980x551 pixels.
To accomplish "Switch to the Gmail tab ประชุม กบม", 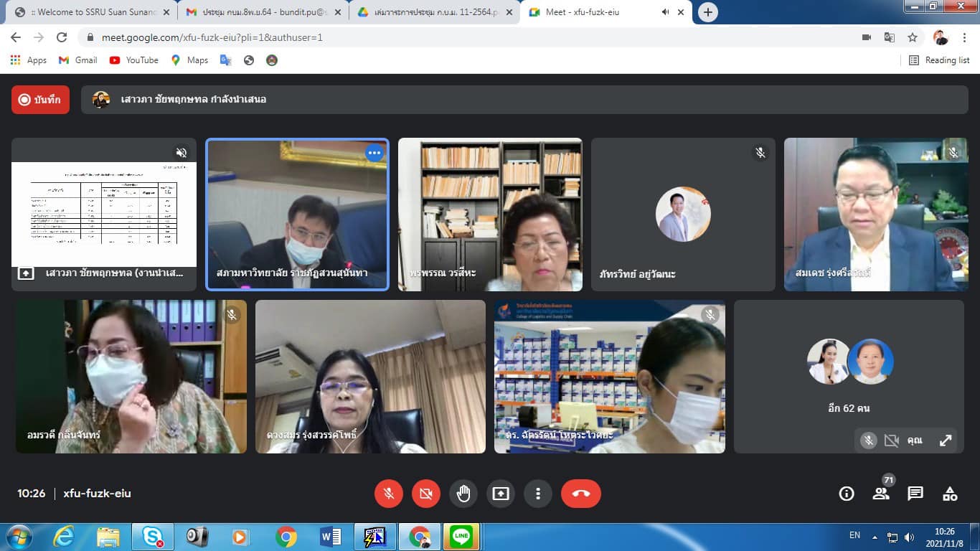I will 262,12.
